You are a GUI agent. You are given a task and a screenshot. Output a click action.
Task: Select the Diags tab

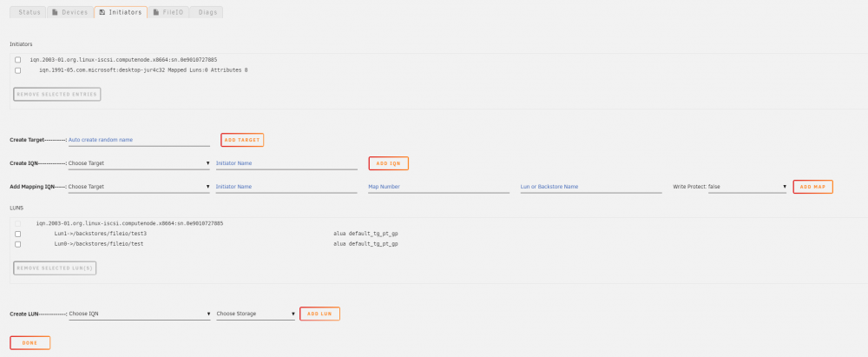tap(207, 12)
